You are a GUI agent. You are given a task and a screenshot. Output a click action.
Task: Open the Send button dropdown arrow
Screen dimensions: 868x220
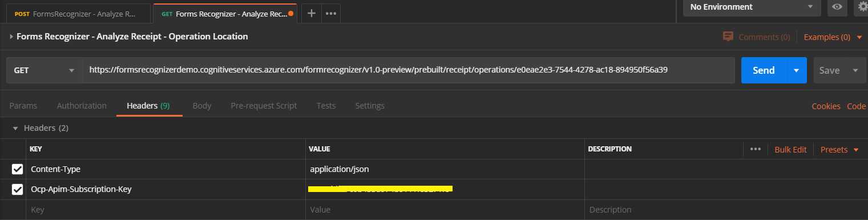click(x=797, y=70)
